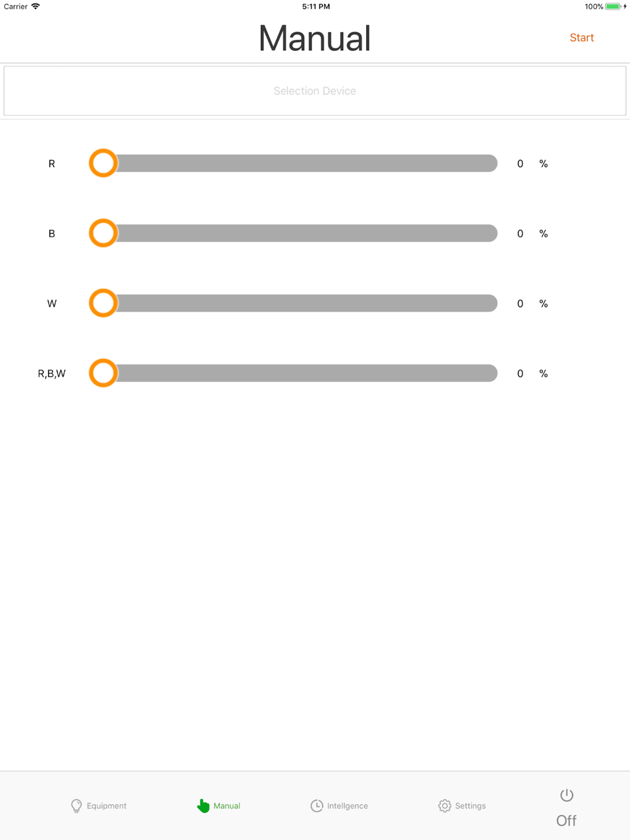Switch to the Equipment tab
This screenshot has height=840, width=630.
(99, 805)
